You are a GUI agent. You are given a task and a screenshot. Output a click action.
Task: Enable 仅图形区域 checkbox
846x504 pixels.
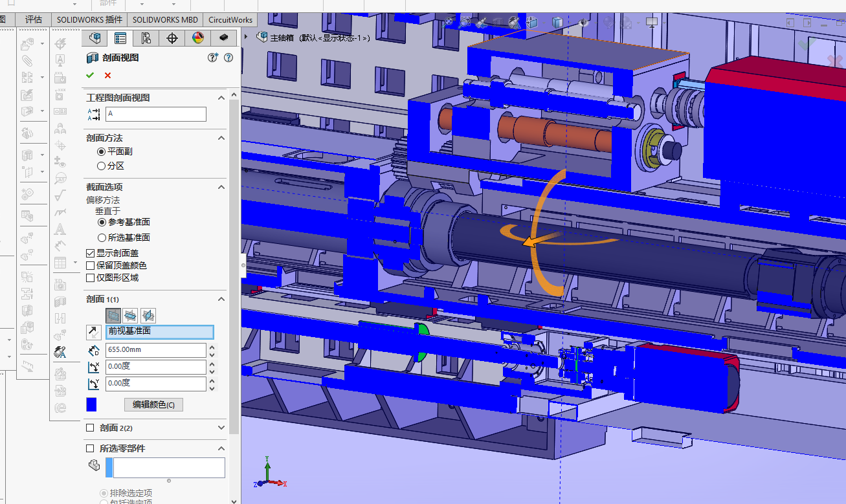90,278
